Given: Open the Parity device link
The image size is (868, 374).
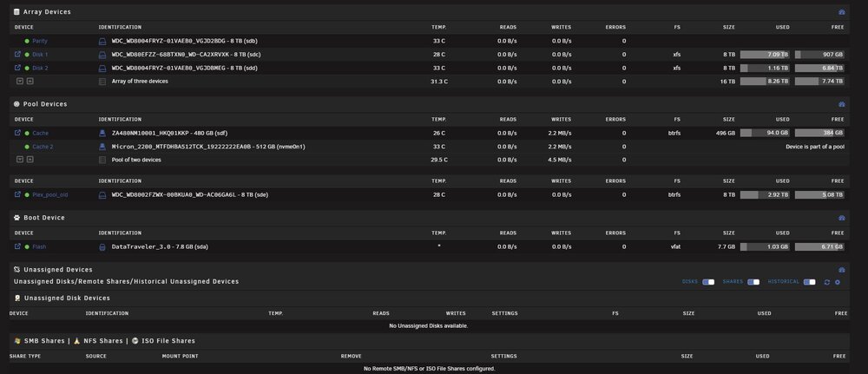Looking at the screenshot, I should coord(40,41).
